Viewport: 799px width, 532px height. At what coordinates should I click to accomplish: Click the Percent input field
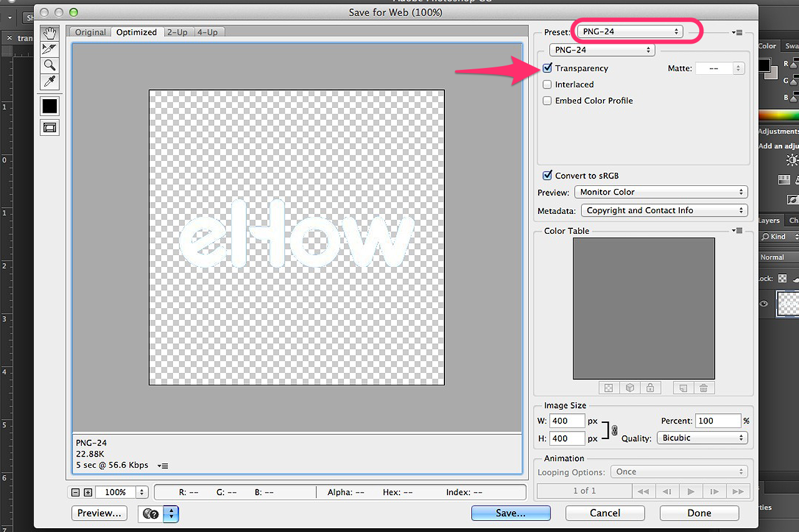click(718, 421)
